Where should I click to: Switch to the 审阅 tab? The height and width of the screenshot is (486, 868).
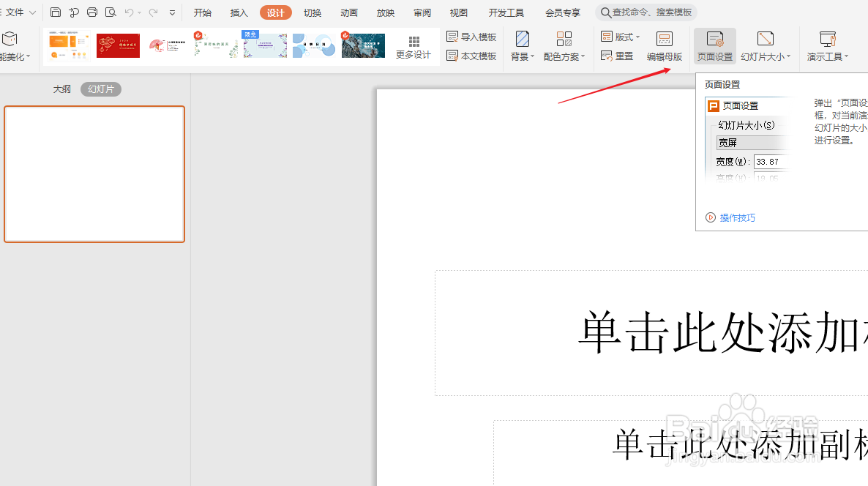point(422,12)
